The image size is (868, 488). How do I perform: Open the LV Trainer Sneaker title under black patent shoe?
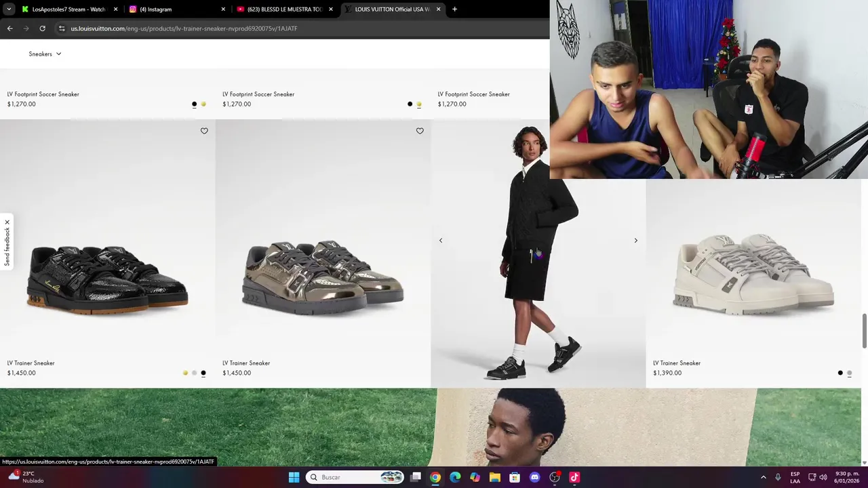point(31,363)
